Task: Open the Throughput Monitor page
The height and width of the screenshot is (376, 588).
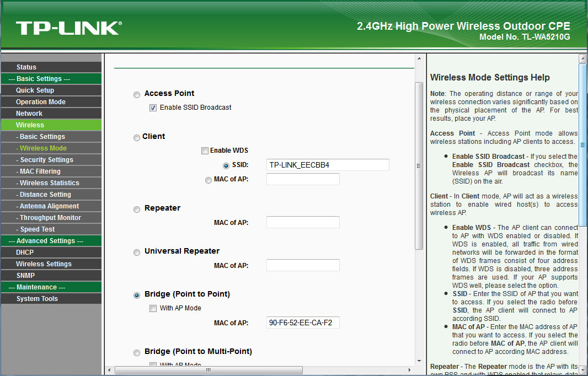Action: 47,217
